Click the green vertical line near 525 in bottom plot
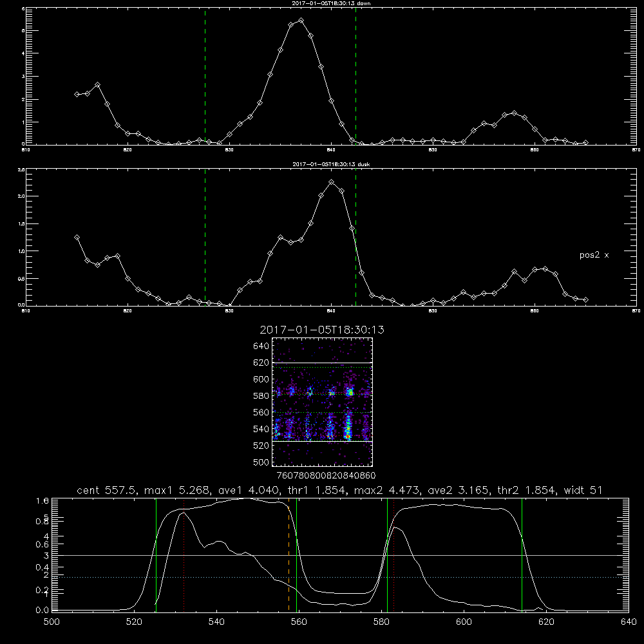The image size is (644, 644). (156, 554)
